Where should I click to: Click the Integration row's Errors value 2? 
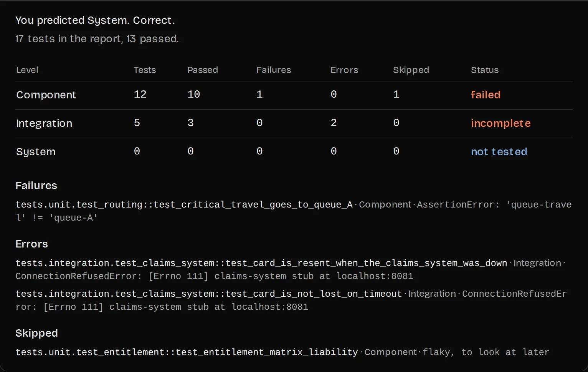point(334,123)
